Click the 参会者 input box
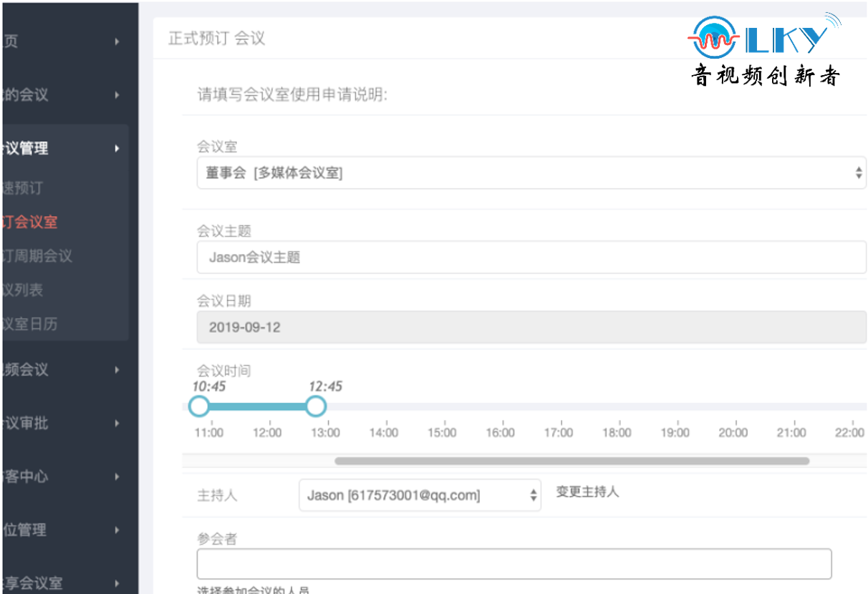 pyautogui.click(x=514, y=564)
